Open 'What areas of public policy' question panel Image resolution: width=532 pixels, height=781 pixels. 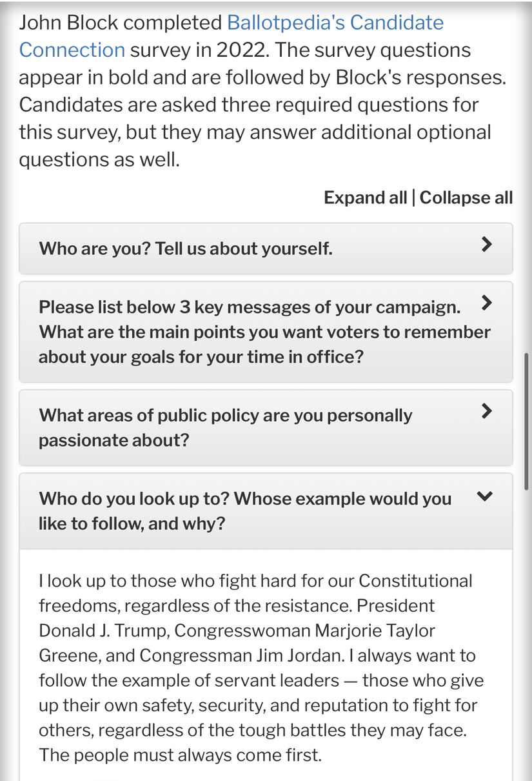click(266, 427)
